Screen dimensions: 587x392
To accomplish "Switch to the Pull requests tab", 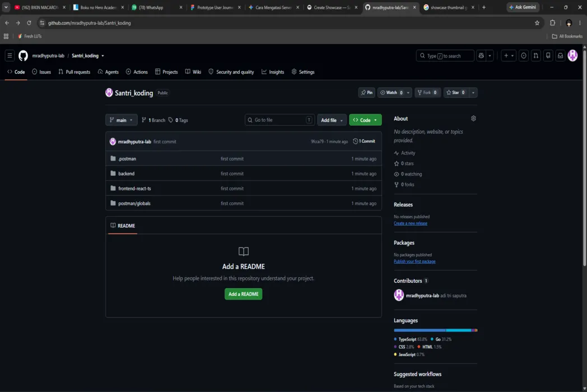I will 74,72.
